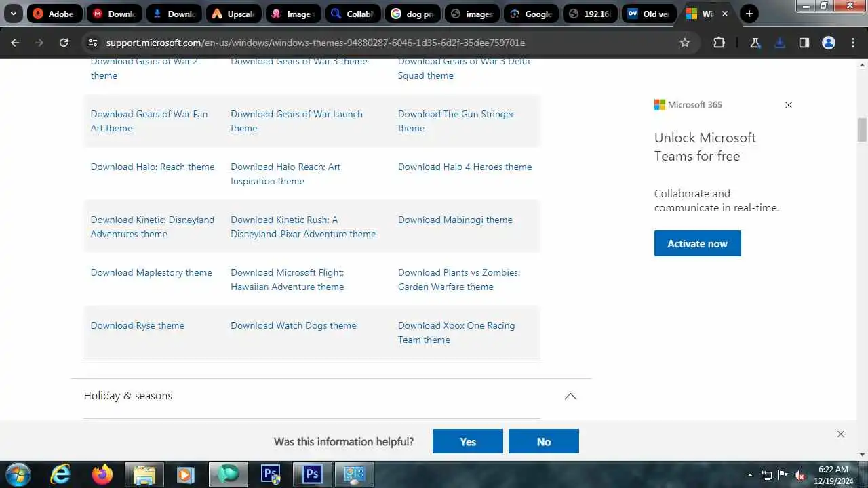Open Download Plants vs Zombies Garden Warfare theme
The height and width of the screenshot is (488, 868).
pyautogui.click(x=459, y=280)
